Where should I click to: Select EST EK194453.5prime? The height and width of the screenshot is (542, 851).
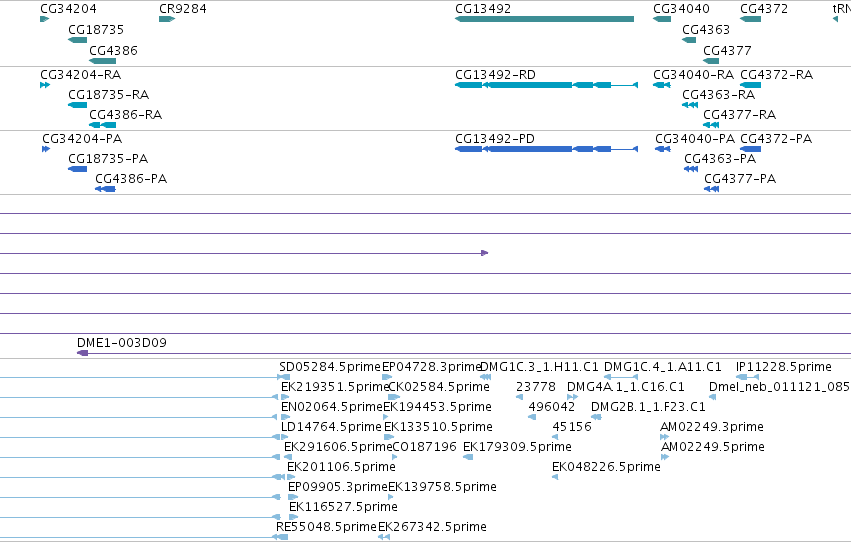click(437, 406)
